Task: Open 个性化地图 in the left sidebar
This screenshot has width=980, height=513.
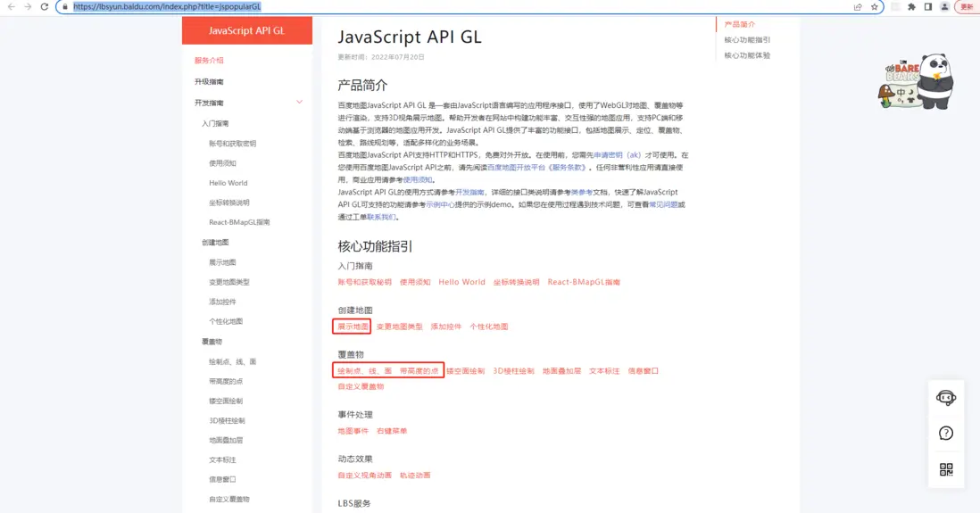Action: (226, 322)
